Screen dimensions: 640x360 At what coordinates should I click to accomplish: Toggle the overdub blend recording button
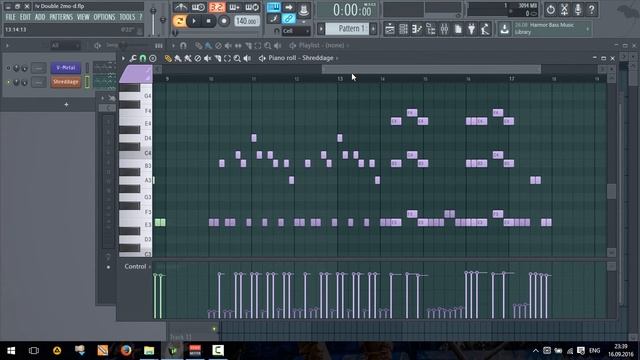235,7
